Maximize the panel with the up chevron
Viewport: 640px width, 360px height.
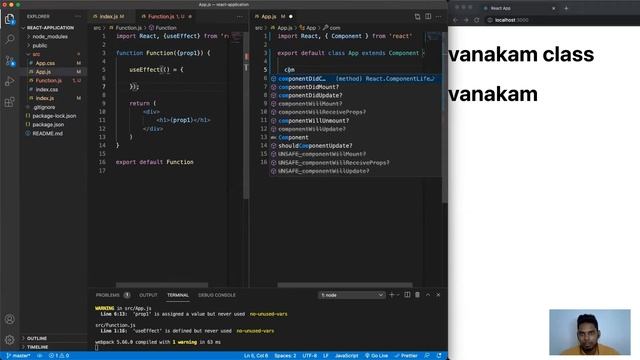[x=428, y=295]
